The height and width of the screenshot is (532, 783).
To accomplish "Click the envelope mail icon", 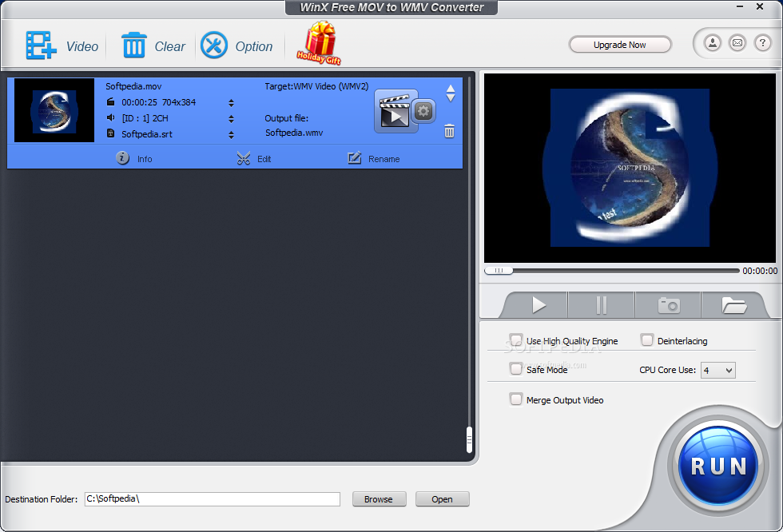I will click(x=737, y=43).
